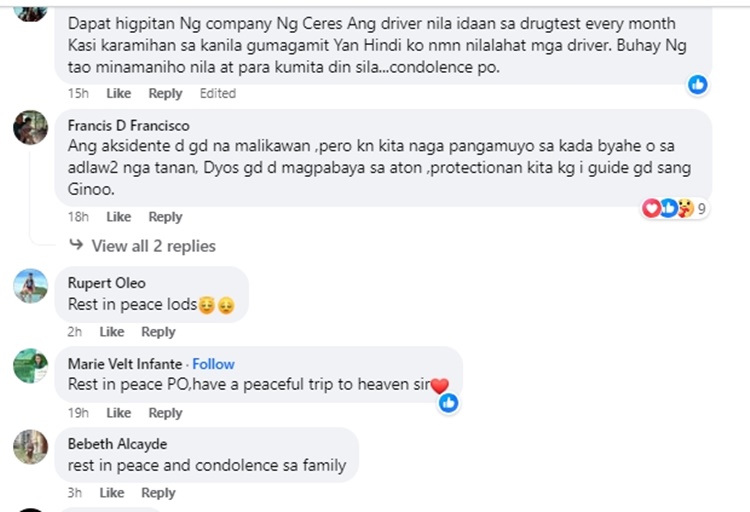Reply to Bebeth Alcayde's comment
Screen dimensions: 750x512
point(158,493)
